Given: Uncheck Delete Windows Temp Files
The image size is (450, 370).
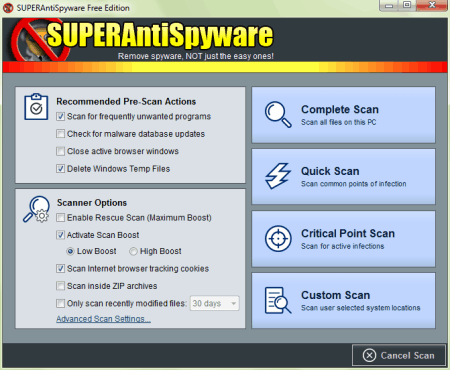Looking at the screenshot, I should pos(60,169).
